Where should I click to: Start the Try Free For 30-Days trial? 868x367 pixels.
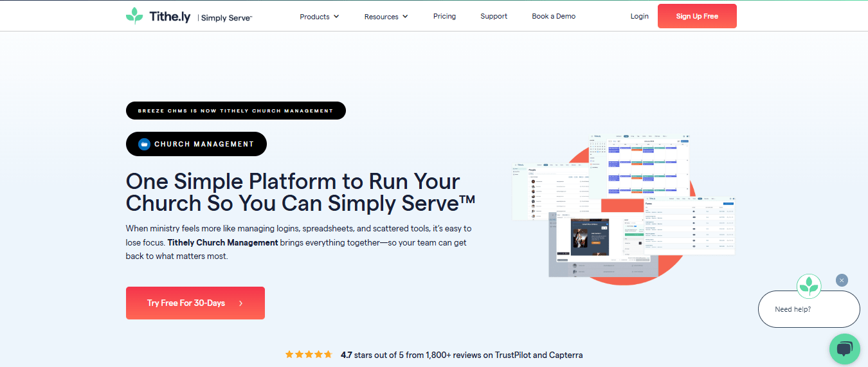click(195, 303)
